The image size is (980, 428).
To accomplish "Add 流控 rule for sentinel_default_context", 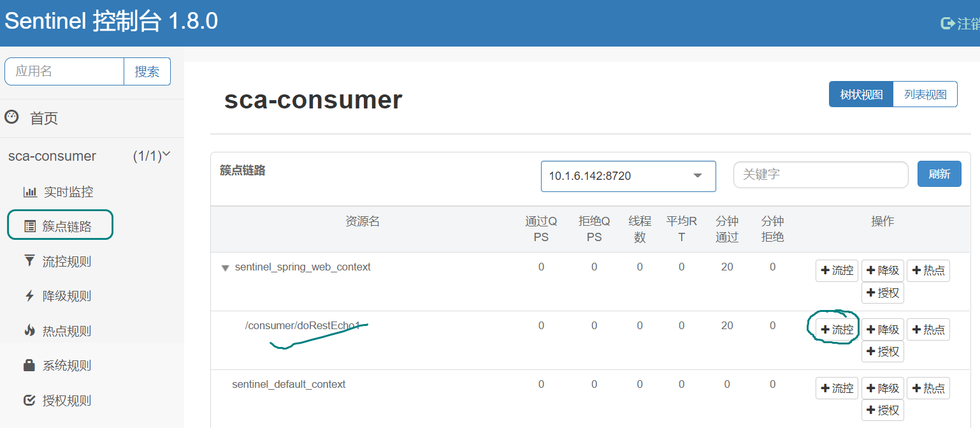I will coord(837,388).
